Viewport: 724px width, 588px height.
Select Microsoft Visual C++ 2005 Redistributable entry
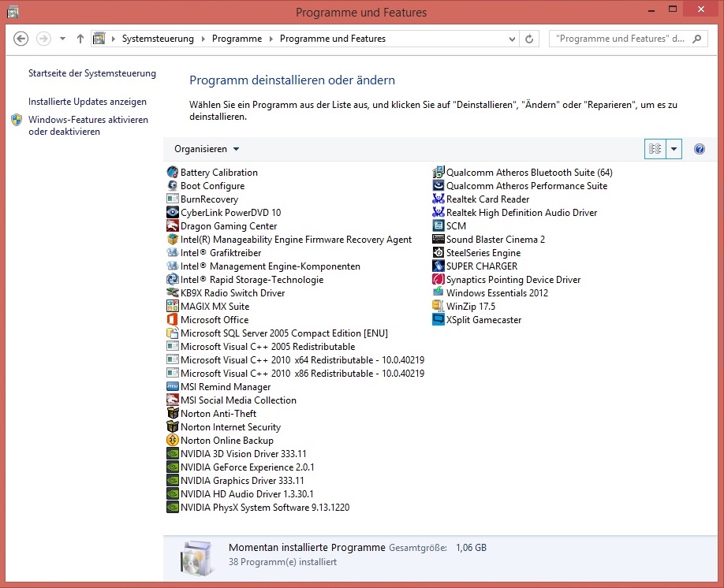point(261,346)
